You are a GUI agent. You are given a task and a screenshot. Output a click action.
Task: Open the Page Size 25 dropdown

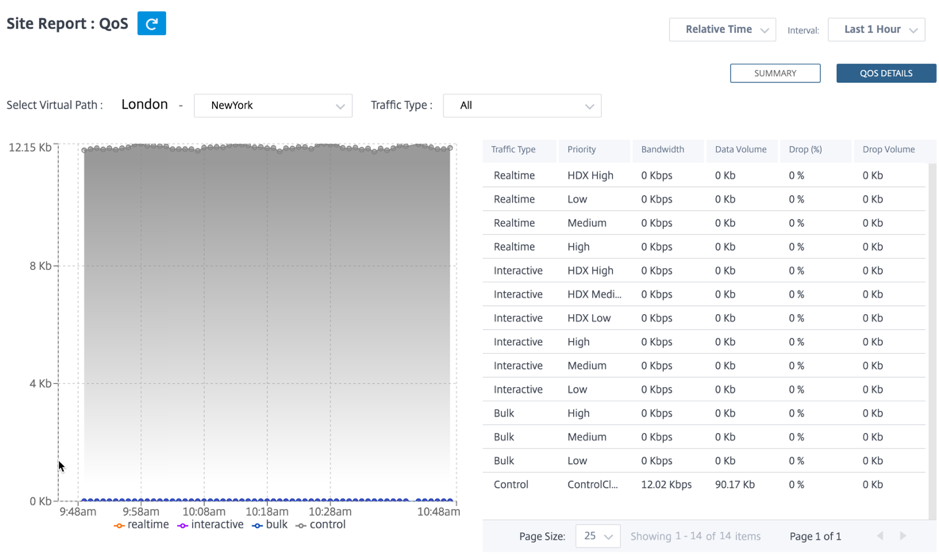(x=598, y=536)
